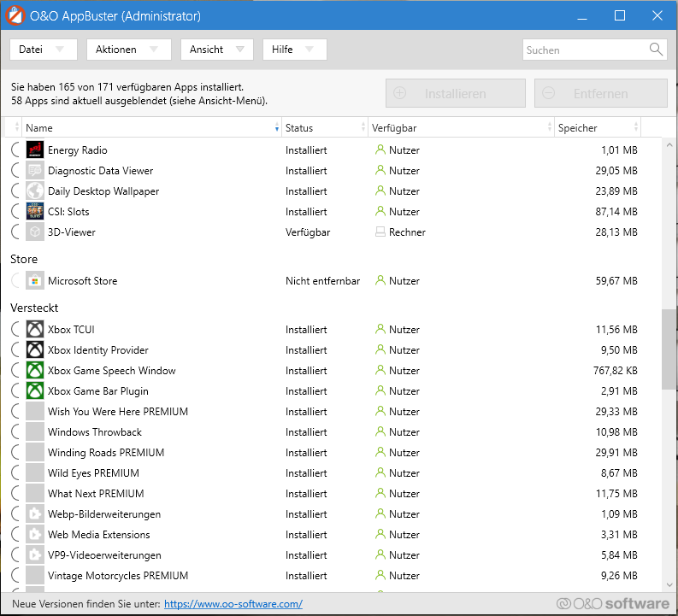
Task: Click the CSI: Slots app icon
Action: [x=35, y=212]
